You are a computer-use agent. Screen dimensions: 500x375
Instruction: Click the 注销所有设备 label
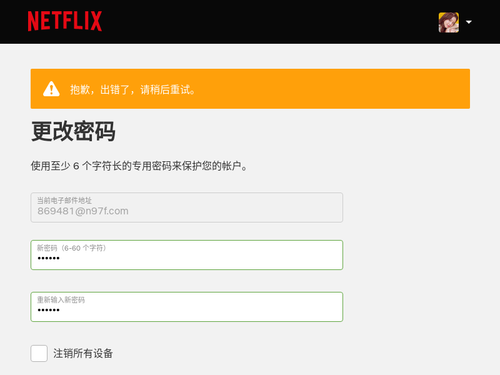83,353
